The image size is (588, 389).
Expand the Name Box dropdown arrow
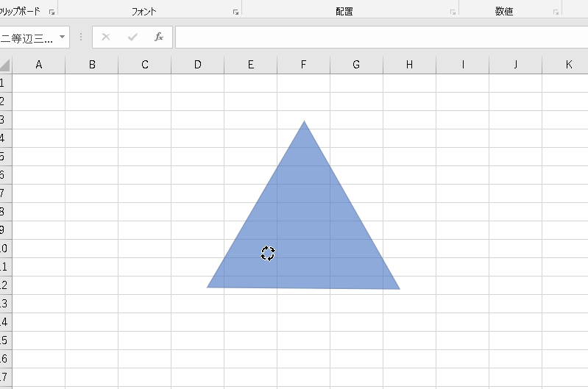[62, 37]
